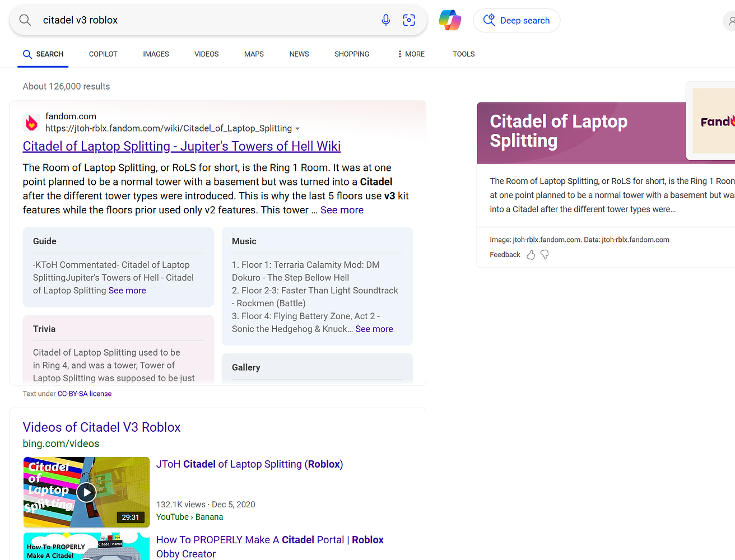Open the TOOLS filter option
The height and width of the screenshot is (560, 735).
(463, 54)
